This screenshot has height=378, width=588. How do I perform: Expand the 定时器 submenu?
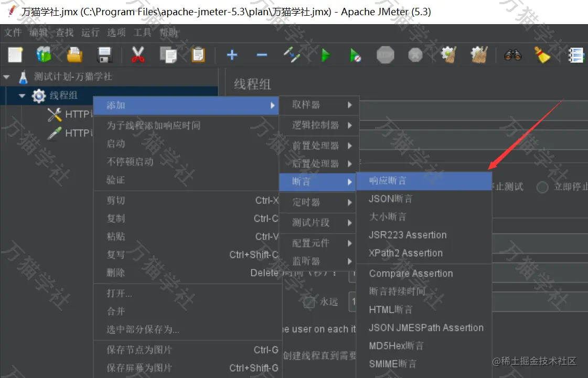point(317,202)
